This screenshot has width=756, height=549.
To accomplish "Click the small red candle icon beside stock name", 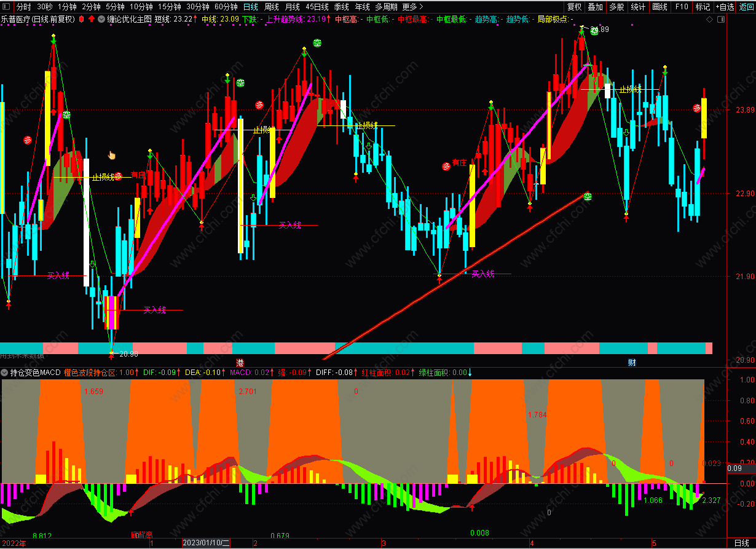I will tap(82, 19).
